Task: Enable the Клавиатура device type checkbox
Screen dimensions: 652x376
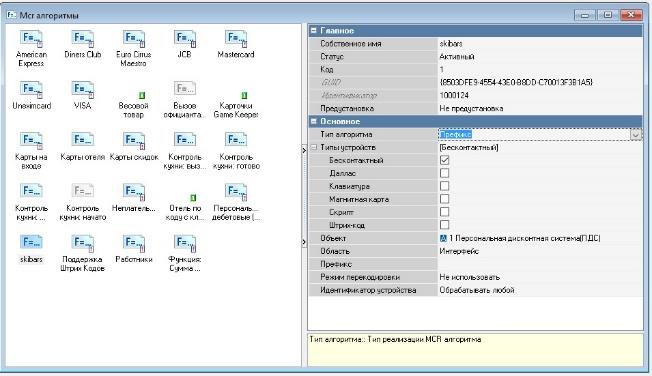Action: (445, 186)
